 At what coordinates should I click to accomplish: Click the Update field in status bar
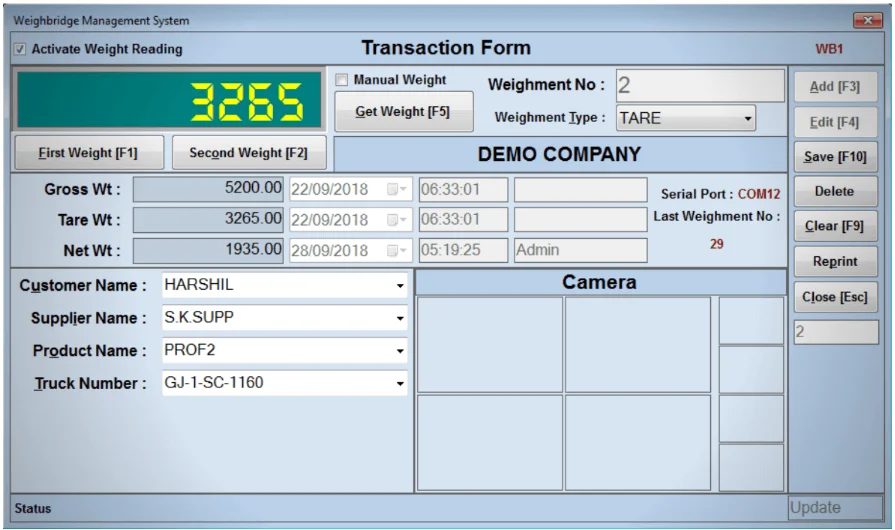pyautogui.click(x=835, y=508)
